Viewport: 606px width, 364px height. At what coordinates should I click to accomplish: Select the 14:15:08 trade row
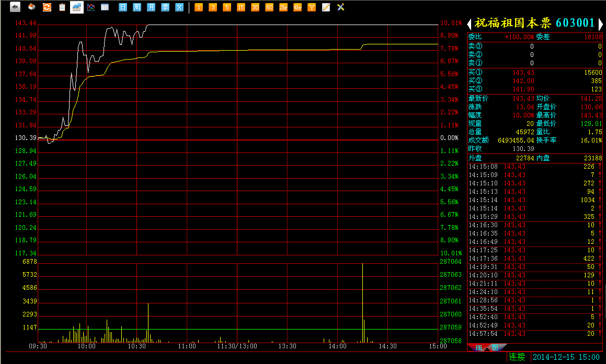point(535,167)
